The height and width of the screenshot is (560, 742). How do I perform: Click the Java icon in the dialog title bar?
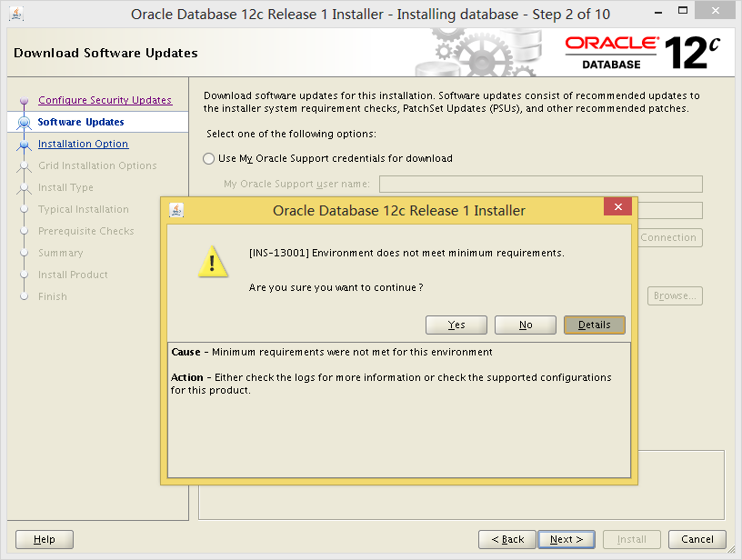pyautogui.click(x=176, y=211)
